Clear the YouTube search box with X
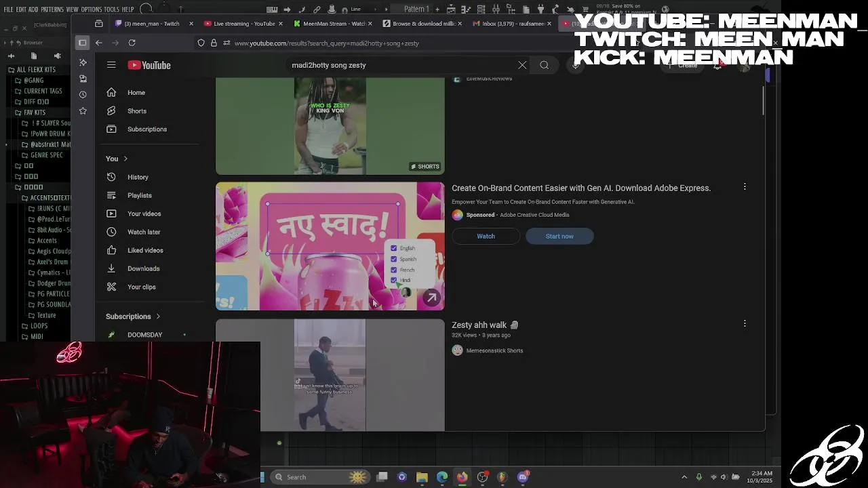Viewport: 868px width, 488px height. coord(522,65)
